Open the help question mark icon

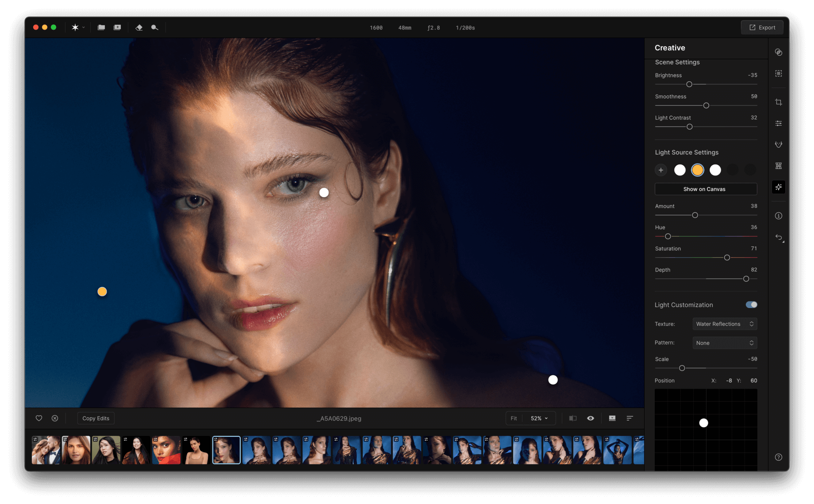click(x=779, y=457)
